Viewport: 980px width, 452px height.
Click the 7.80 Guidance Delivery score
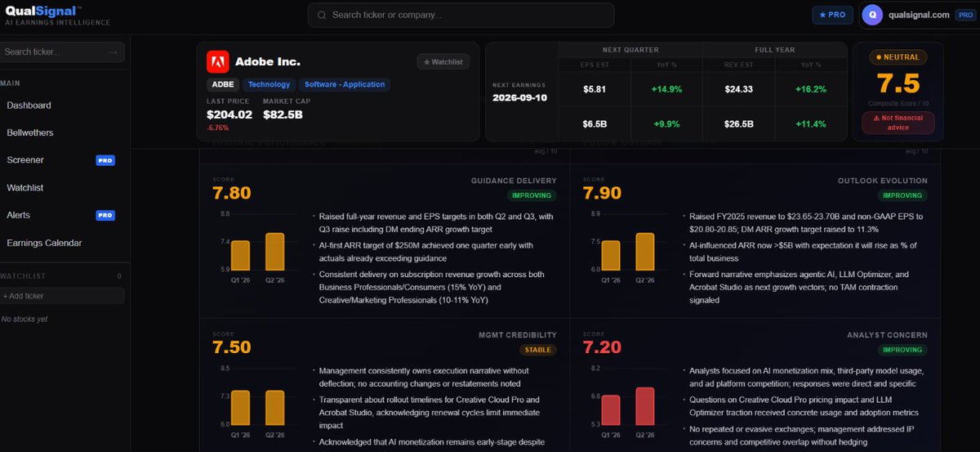(x=232, y=194)
